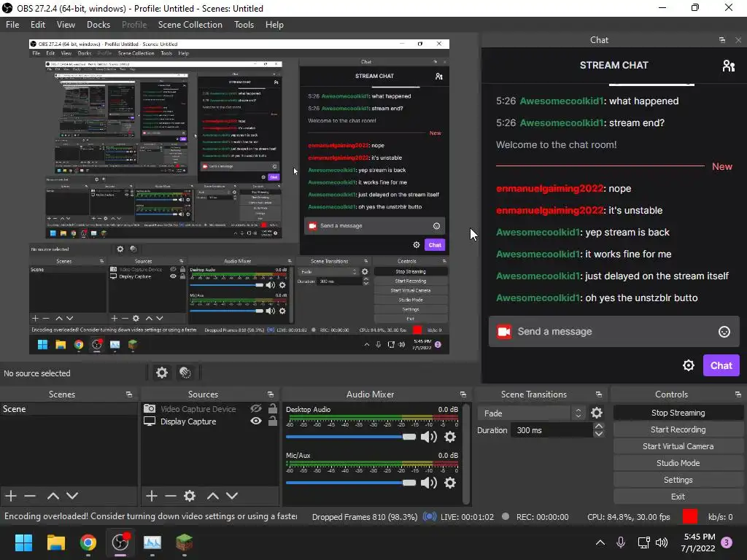Open the Tools menu

click(244, 25)
